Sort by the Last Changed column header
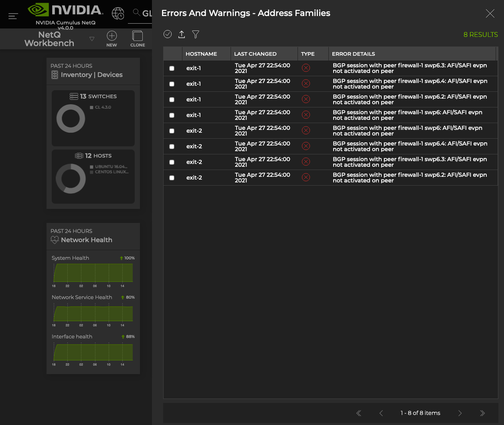This screenshot has height=425, width=504. coord(255,54)
